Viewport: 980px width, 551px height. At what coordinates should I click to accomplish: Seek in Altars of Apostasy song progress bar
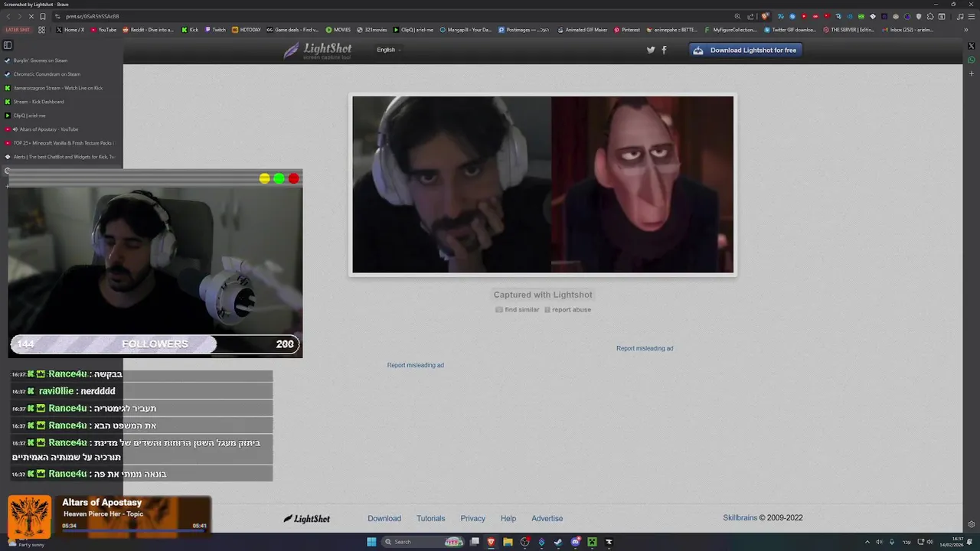(134, 530)
